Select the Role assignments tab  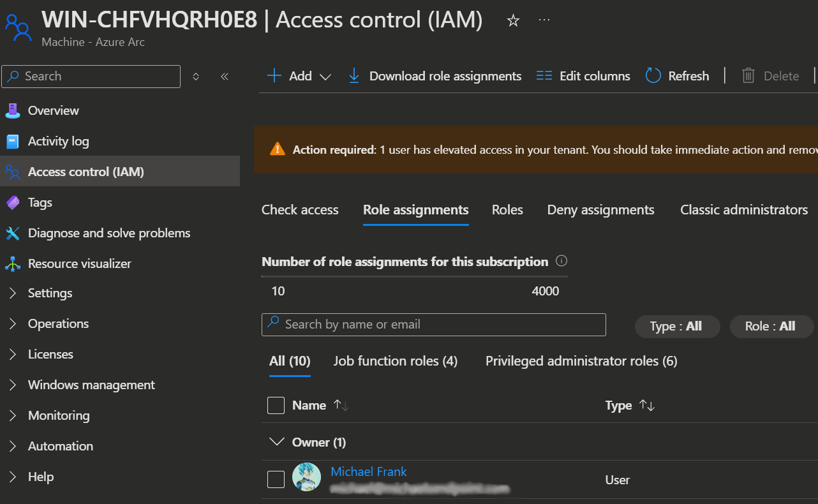(x=416, y=209)
